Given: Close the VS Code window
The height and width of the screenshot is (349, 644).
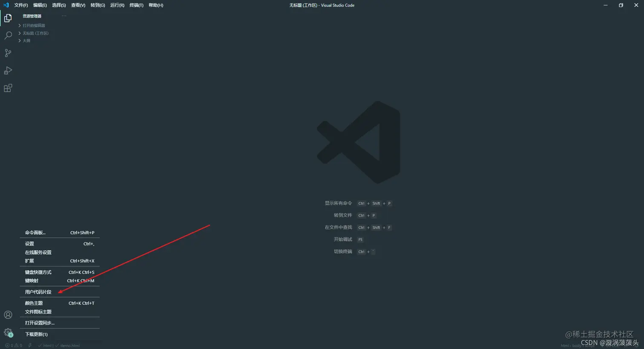Looking at the screenshot, I should [x=636, y=5].
